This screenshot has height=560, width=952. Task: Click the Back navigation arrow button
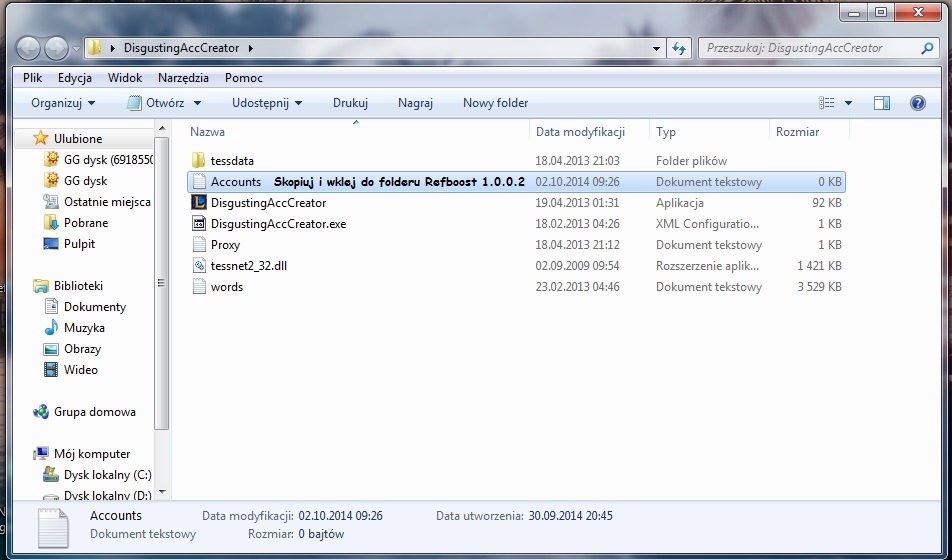tap(28, 48)
